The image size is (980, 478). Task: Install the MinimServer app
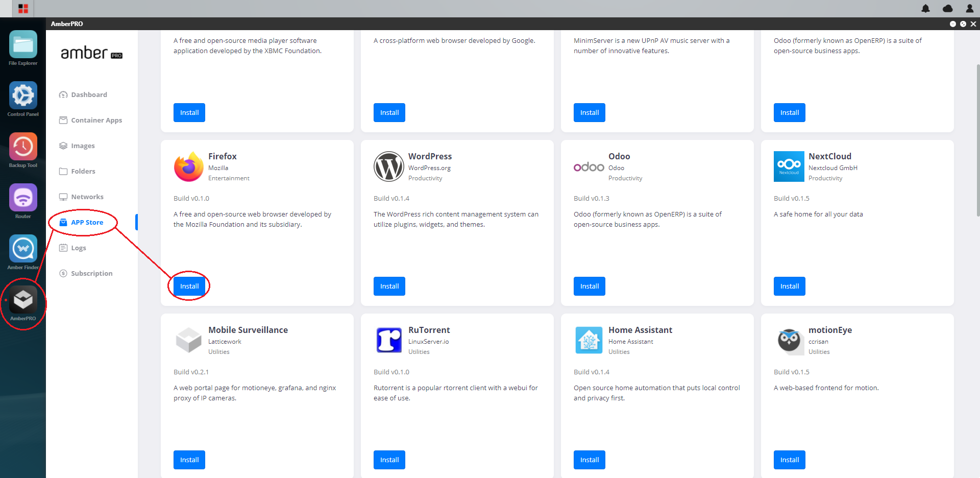point(590,112)
